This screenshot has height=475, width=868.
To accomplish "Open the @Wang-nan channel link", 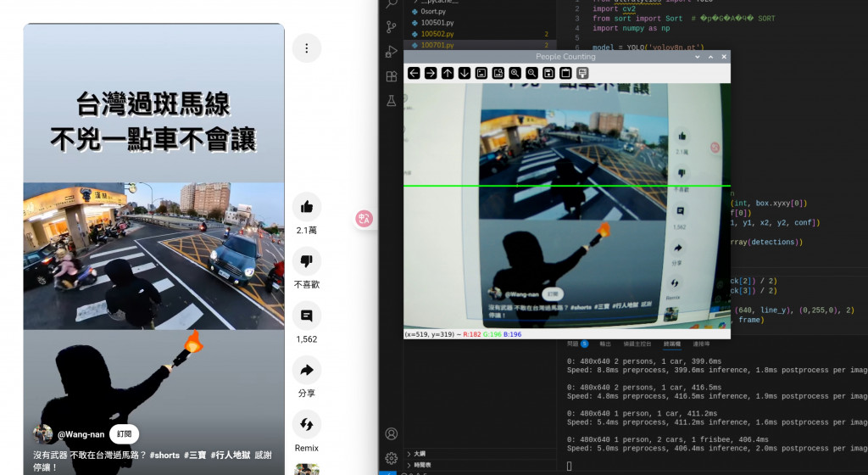I will click(x=81, y=434).
